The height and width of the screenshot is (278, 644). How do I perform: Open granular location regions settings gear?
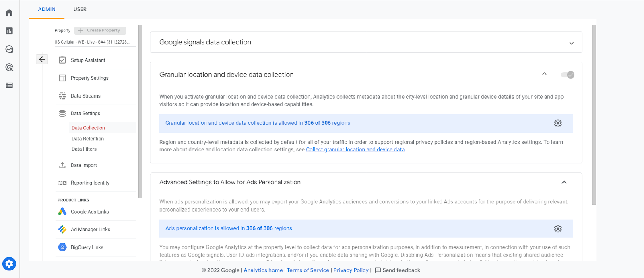558,123
